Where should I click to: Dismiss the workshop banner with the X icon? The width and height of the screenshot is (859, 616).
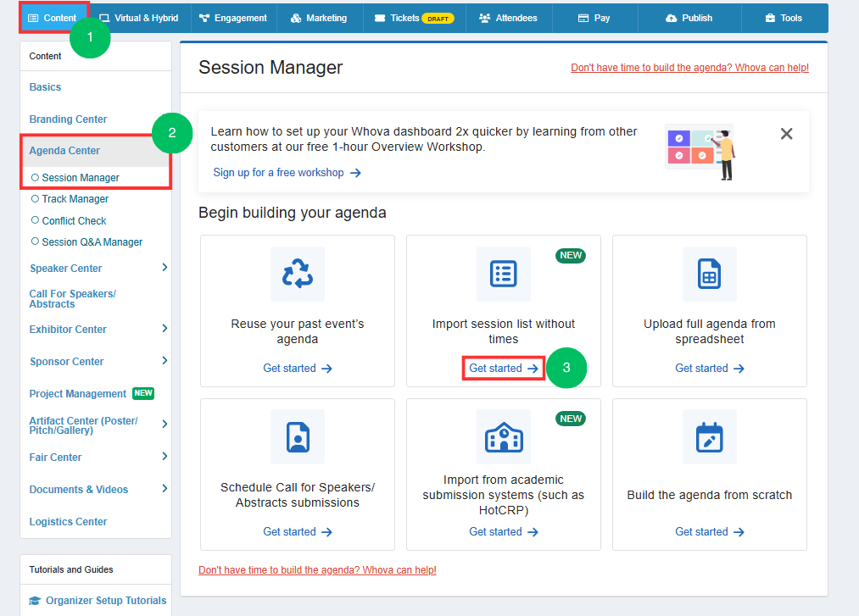(x=786, y=134)
